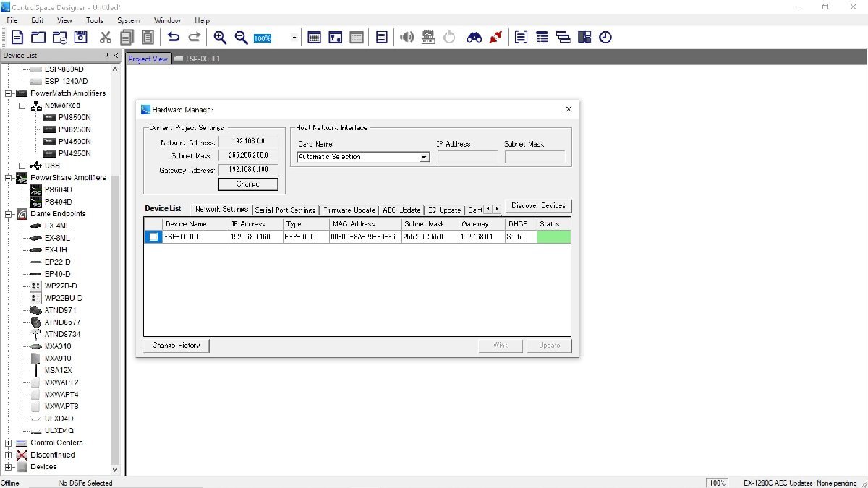This screenshot has width=868, height=488.
Task: Click the Update button in Hardware Manager
Action: [x=549, y=346]
